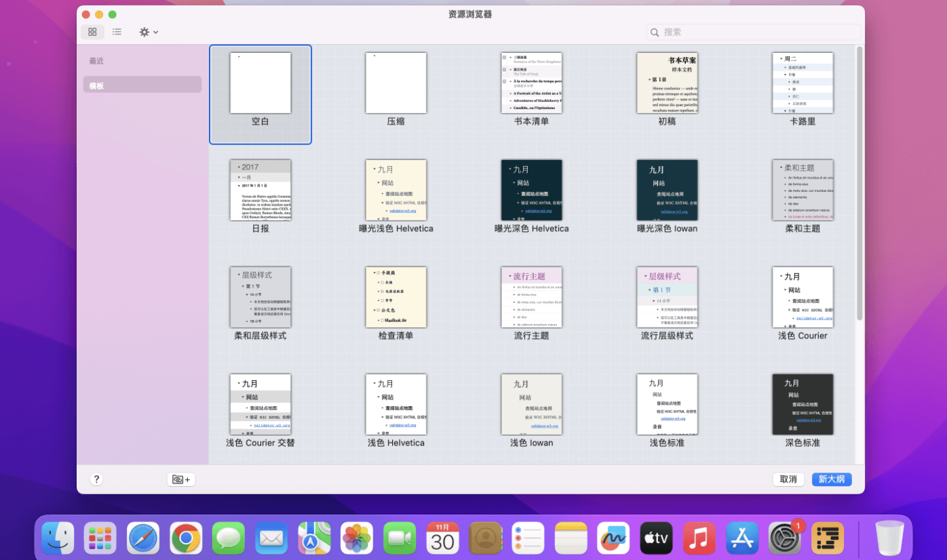This screenshot has height=560, width=947.
Task: Click the help question mark button
Action: [x=96, y=479]
